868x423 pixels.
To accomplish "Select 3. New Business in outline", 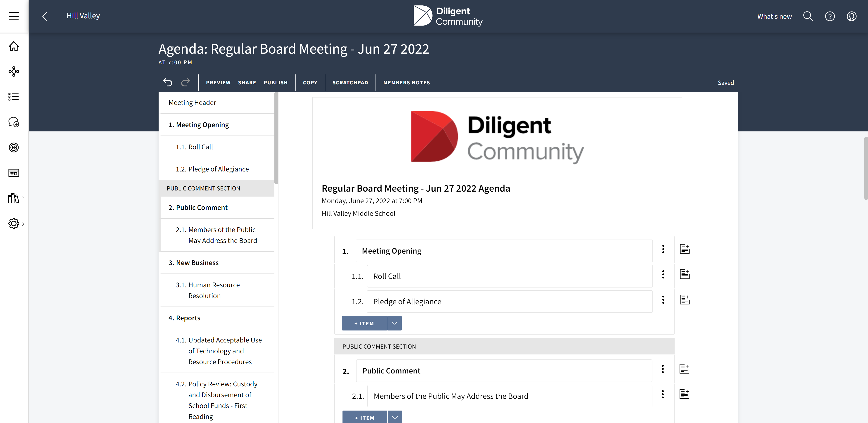I will coord(216,263).
